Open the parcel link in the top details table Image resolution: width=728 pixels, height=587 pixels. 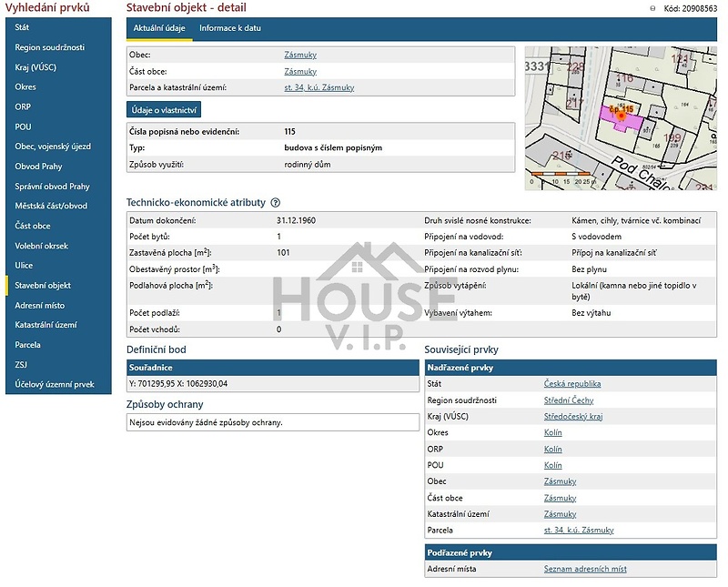[318, 87]
